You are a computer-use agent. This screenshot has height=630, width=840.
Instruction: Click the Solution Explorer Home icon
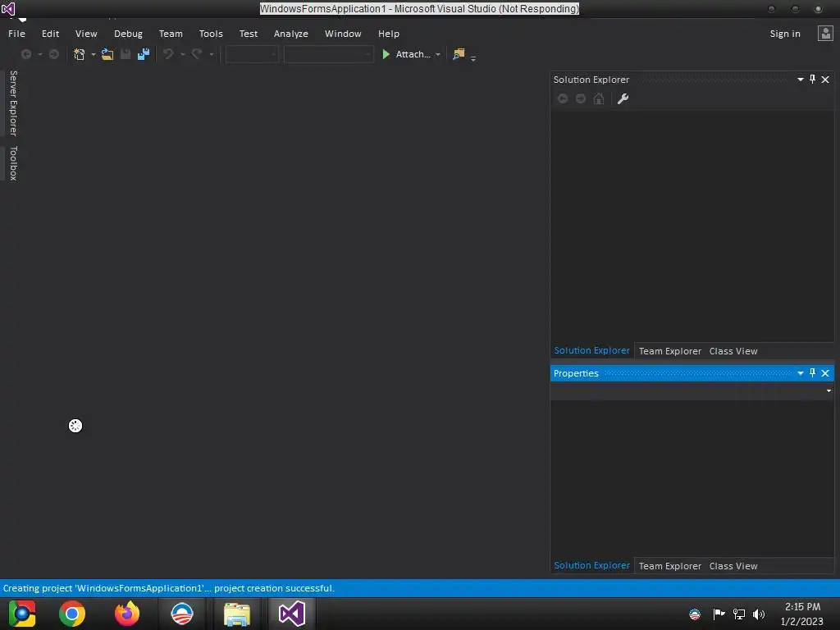click(599, 98)
